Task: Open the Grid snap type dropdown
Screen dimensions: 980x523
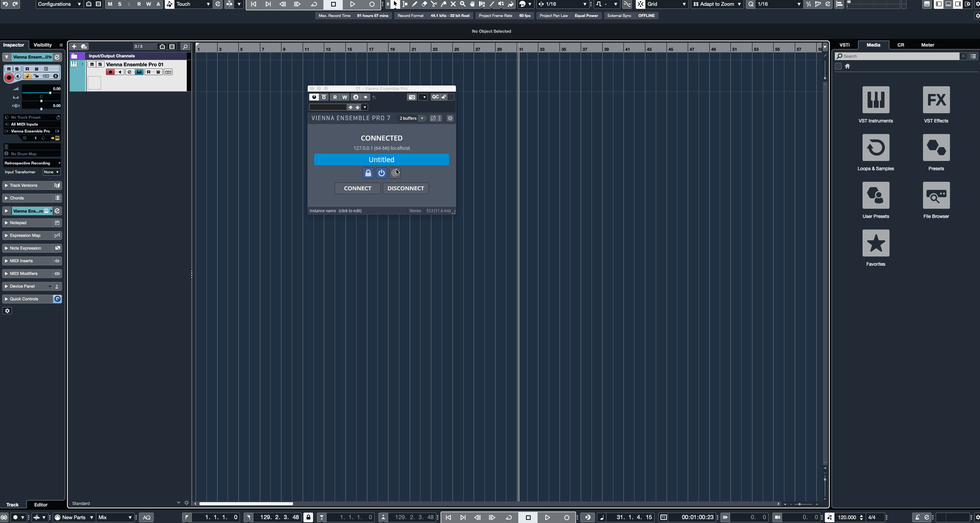Action: pyautogui.click(x=666, y=4)
